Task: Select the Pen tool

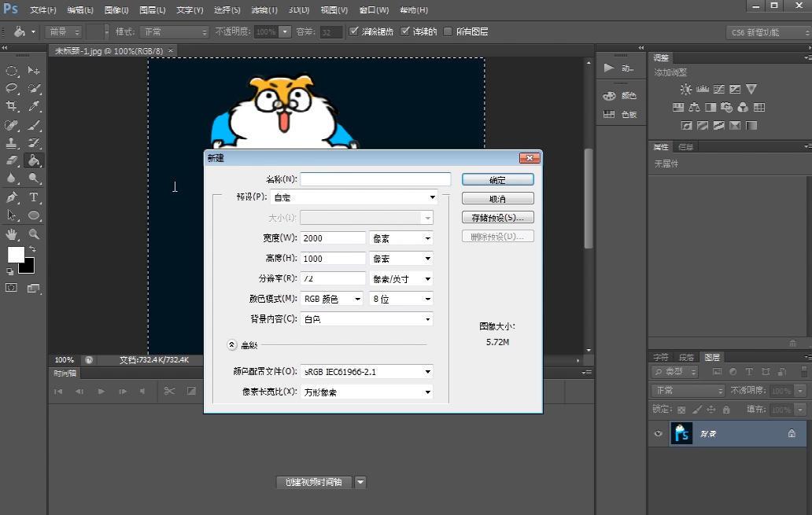Action: click(x=11, y=197)
